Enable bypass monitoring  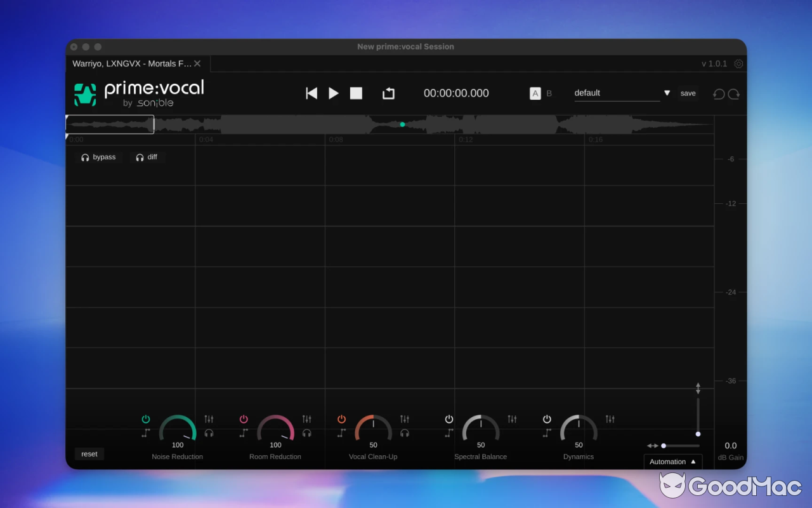(98, 157)
